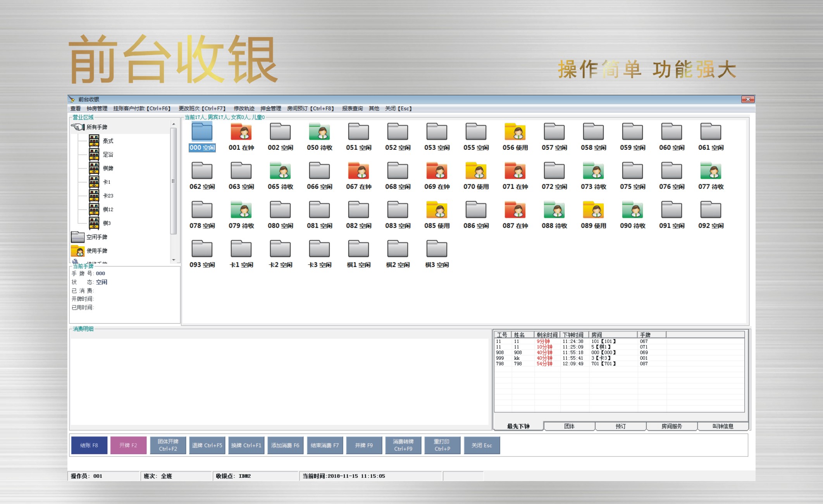This screenshot has width=823, height=504.
Task: Select the green 050 待收 locker icon
Action: 319,132
